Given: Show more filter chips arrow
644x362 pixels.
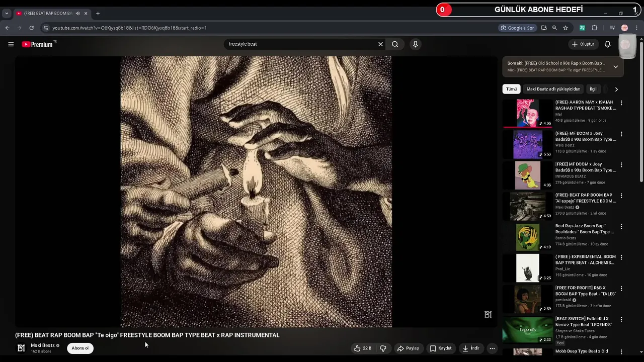Looking at the screenshot, I should coord(616,89).
